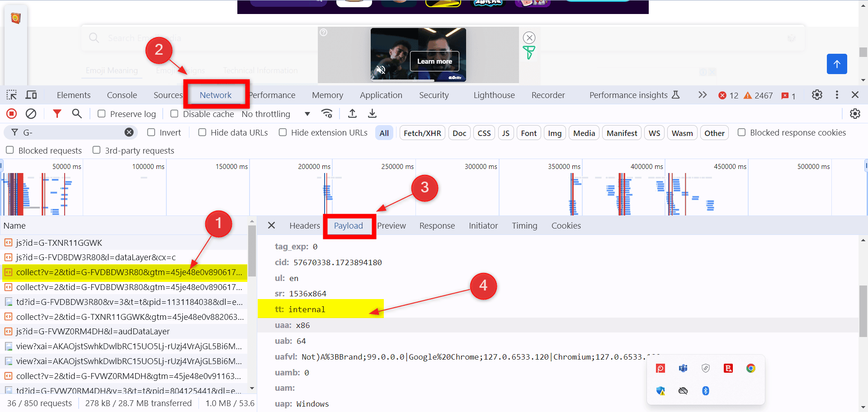Switch to the Headers tab
The image size is (868, 412).
[x=304, y=226]
